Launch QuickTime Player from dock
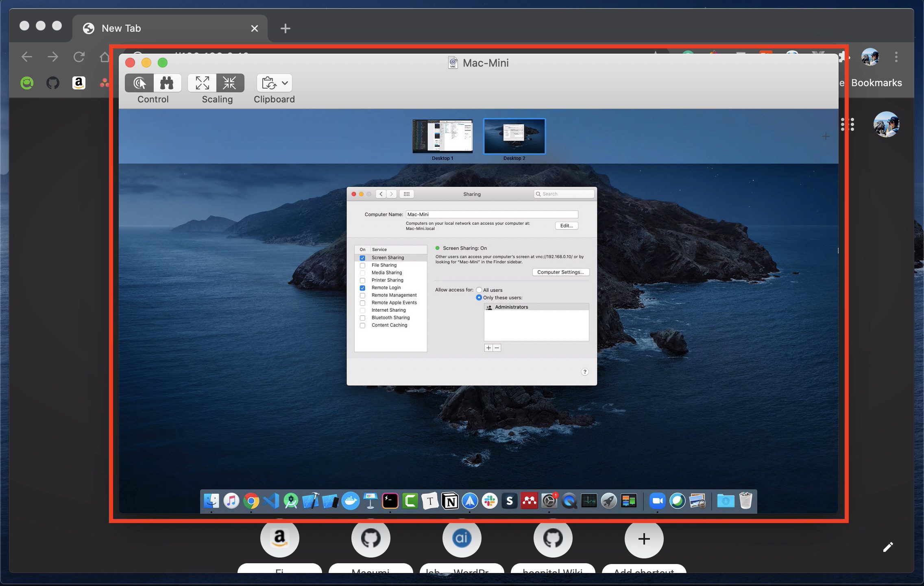Image resolution: width=924 pixels, height=586 pixels. tap(569, 501)
